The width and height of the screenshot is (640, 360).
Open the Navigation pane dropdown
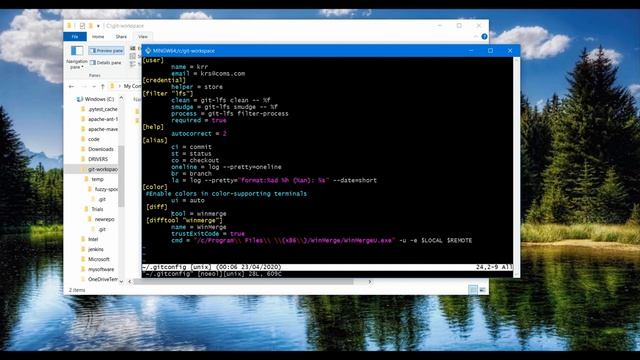point(76,57)
